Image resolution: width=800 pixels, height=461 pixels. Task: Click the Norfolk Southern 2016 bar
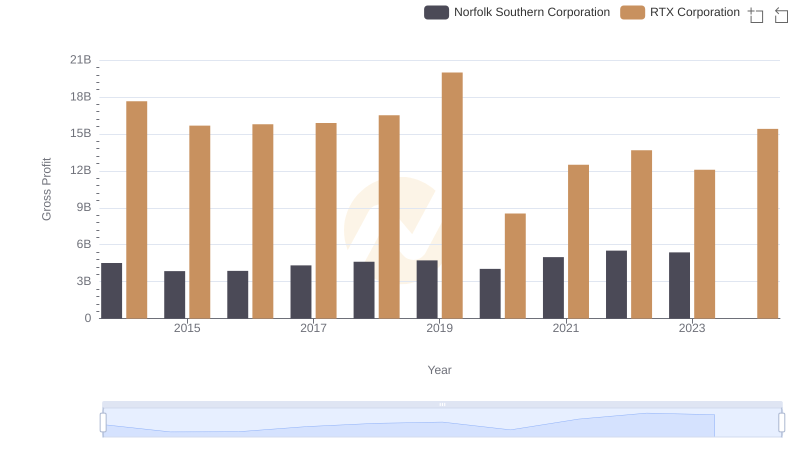(x=238, y=295)
